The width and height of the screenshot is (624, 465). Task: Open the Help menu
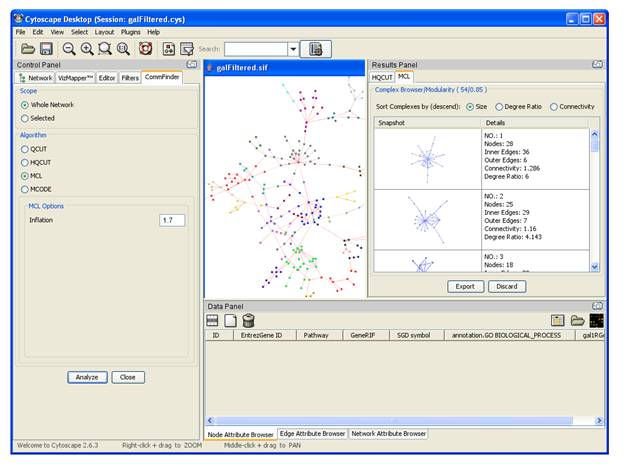coord(153,32)
